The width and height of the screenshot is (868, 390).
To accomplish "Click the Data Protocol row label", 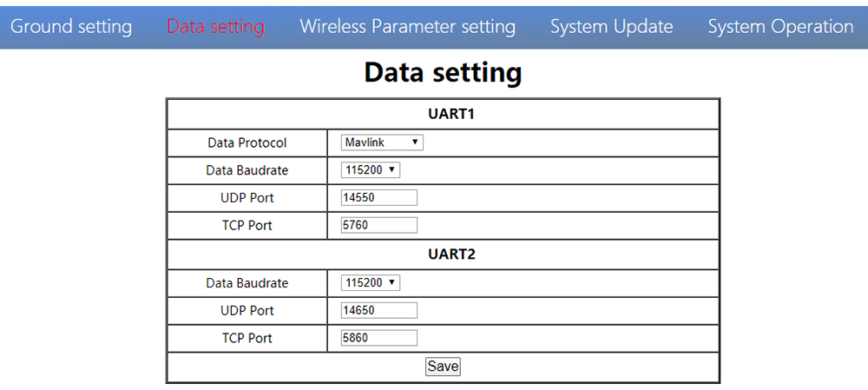I will click(247, 142).
